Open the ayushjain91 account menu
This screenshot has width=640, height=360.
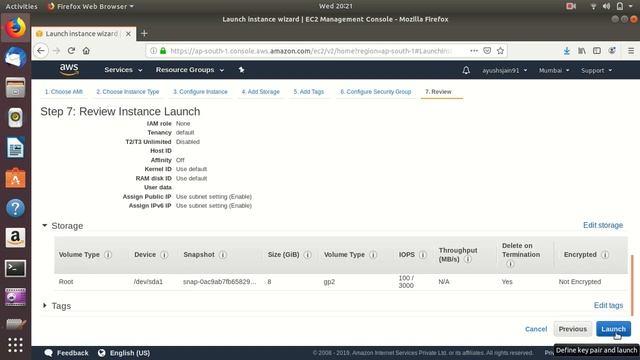[x=504, y=70]
